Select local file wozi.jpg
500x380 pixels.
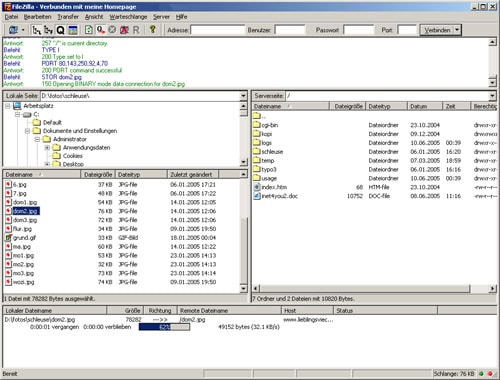[20, 282]
